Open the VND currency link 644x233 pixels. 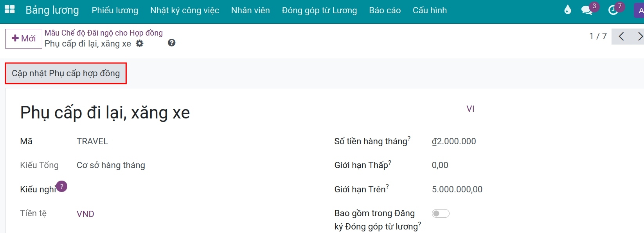click(85, 214)
